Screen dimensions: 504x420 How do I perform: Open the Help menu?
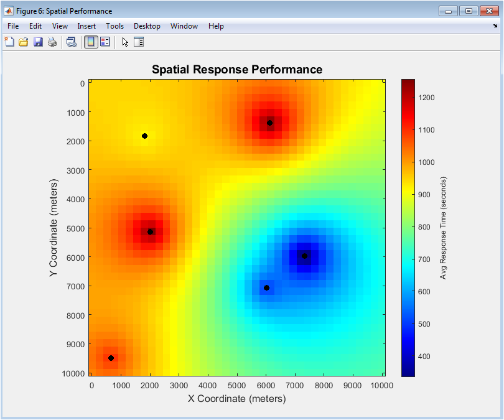[x=216, y=26]
